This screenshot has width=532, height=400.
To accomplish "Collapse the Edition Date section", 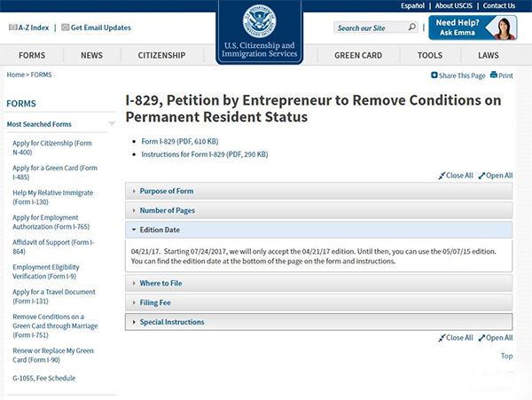I will click(160, 230).
